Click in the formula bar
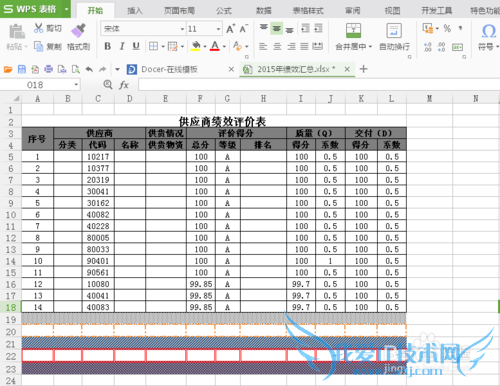This screenshot has height=386, width=500. (x=318, y=85)
